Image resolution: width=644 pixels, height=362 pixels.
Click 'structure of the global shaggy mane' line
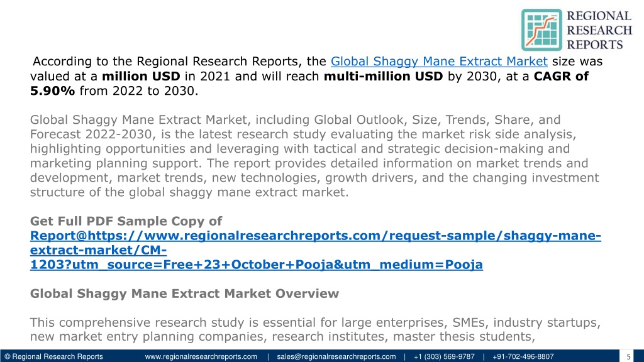[x=189, y=192]
